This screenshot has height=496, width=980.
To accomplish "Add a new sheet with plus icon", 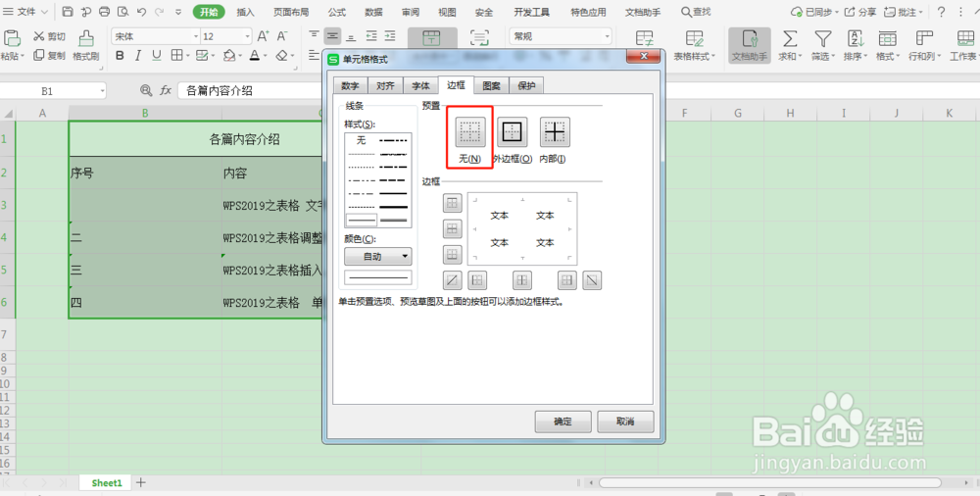I will (x=141, y=482).
